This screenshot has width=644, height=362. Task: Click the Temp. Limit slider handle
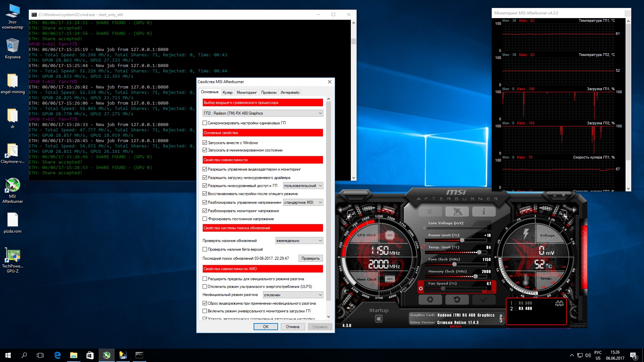coord(479,252)
